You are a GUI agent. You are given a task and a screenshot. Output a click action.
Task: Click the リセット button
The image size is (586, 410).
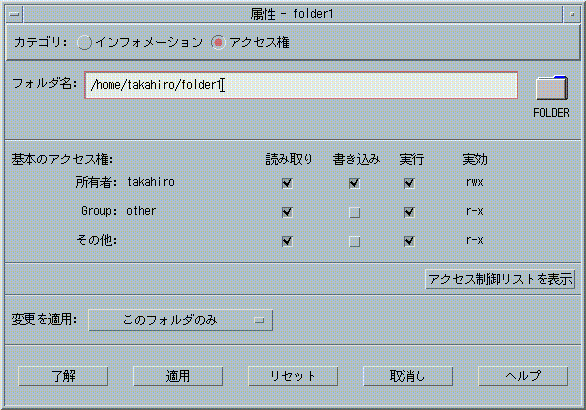(293, 376)
